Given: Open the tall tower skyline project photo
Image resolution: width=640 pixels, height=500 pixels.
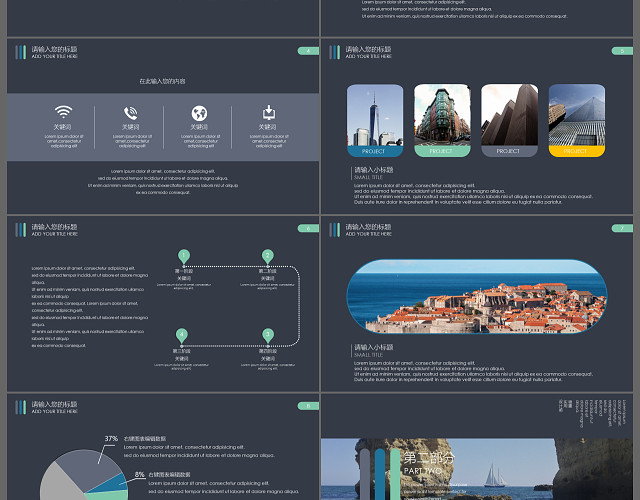Looking at the screenshot, I should click(375, 115).
